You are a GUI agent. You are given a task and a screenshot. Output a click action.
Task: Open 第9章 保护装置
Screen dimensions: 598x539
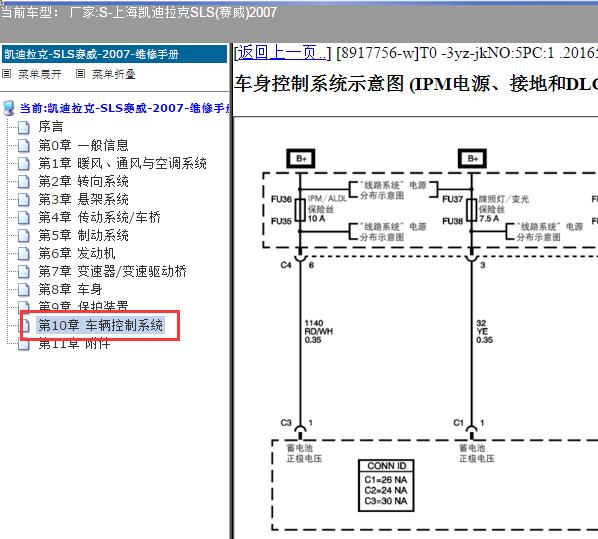click(84, 306)
